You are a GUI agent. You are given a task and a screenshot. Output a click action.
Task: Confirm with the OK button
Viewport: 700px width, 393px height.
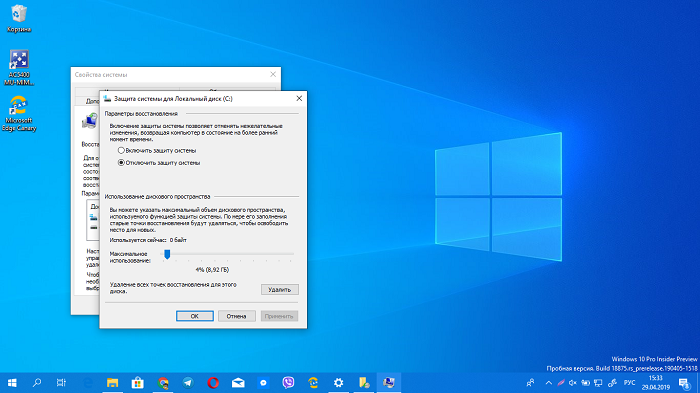(195, 316)
